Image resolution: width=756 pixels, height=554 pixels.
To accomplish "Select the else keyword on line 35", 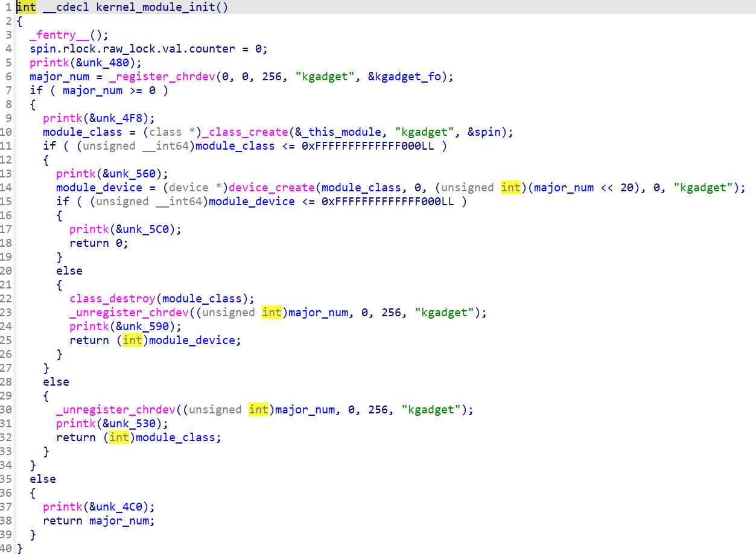I will 43,479.
